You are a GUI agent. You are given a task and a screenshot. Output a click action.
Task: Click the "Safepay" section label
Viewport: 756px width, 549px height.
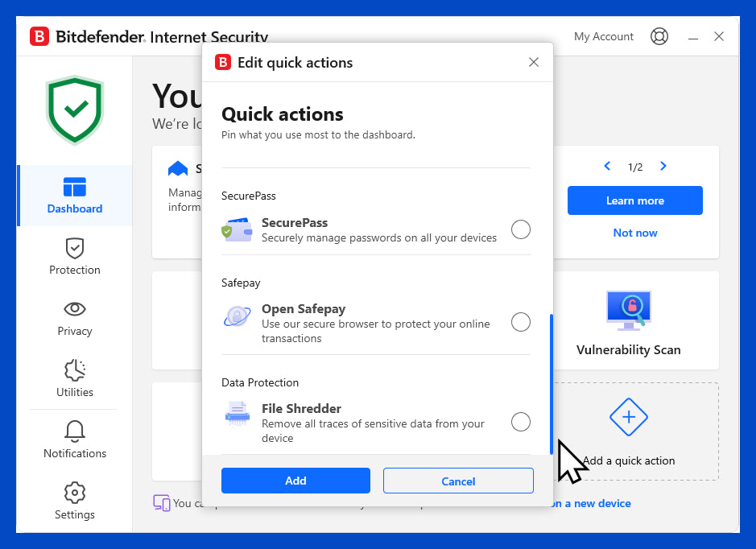(241, 283)
